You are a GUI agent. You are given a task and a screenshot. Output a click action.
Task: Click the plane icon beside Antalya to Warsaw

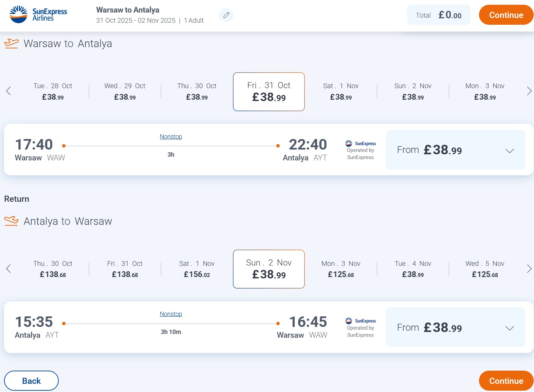tap(11, 221)
